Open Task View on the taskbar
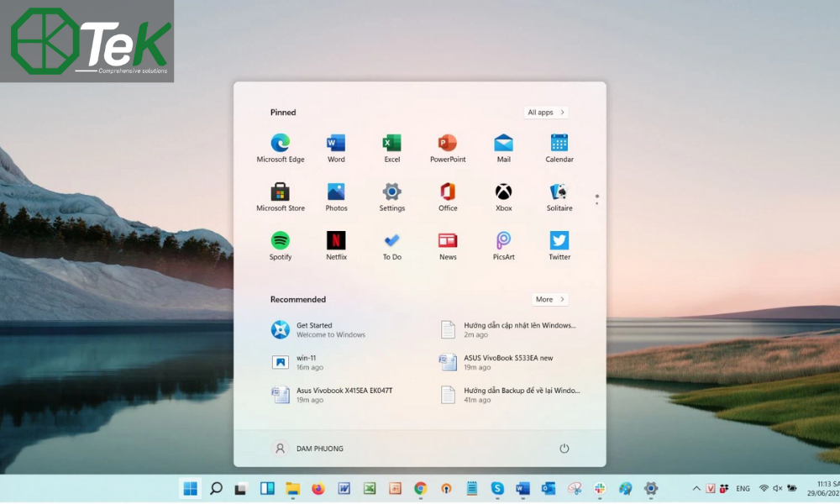The width and height of the screenshot is (840, 504). [241, 489]
